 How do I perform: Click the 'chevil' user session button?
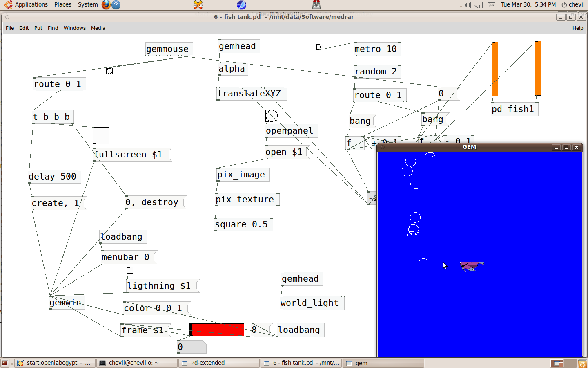point(573,4)
